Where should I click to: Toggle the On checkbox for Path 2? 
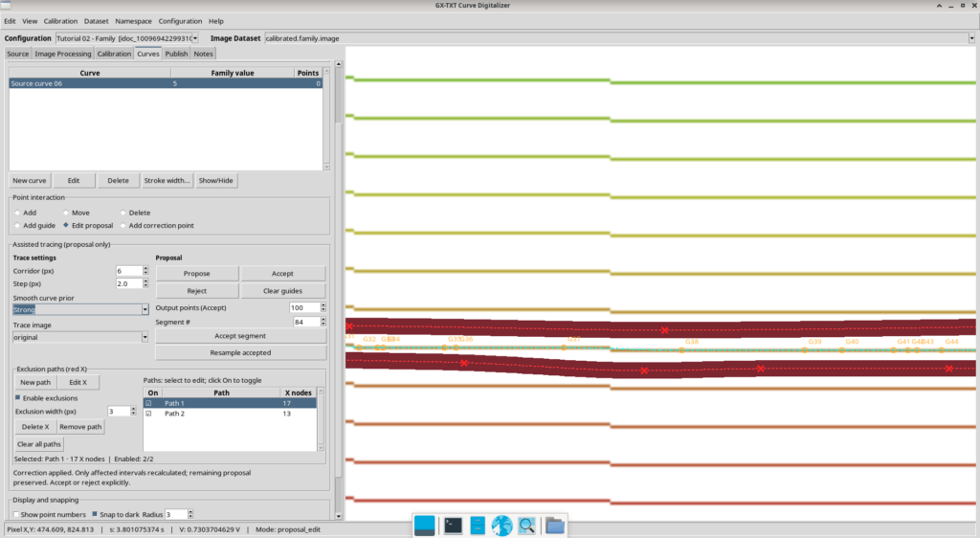point(148,413)
